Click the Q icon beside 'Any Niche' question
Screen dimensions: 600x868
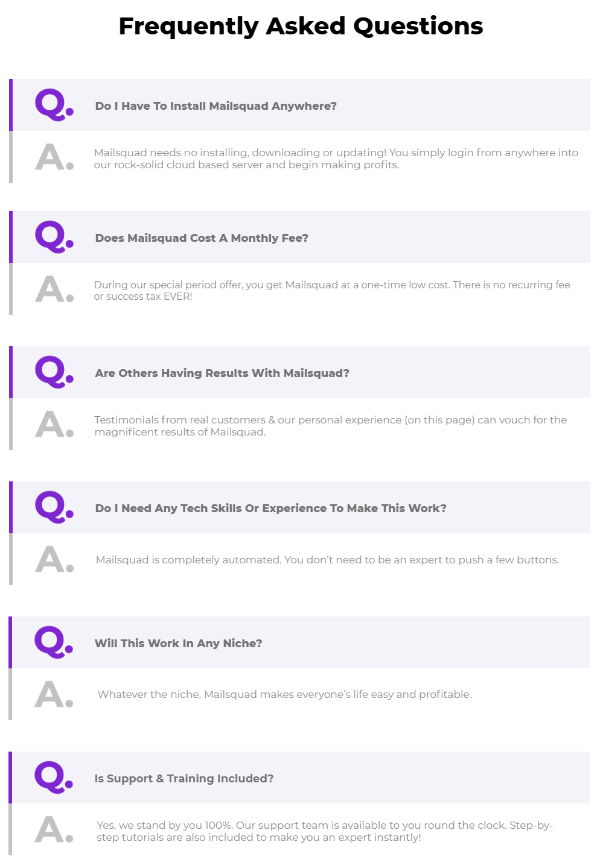(x=54, y=642)
